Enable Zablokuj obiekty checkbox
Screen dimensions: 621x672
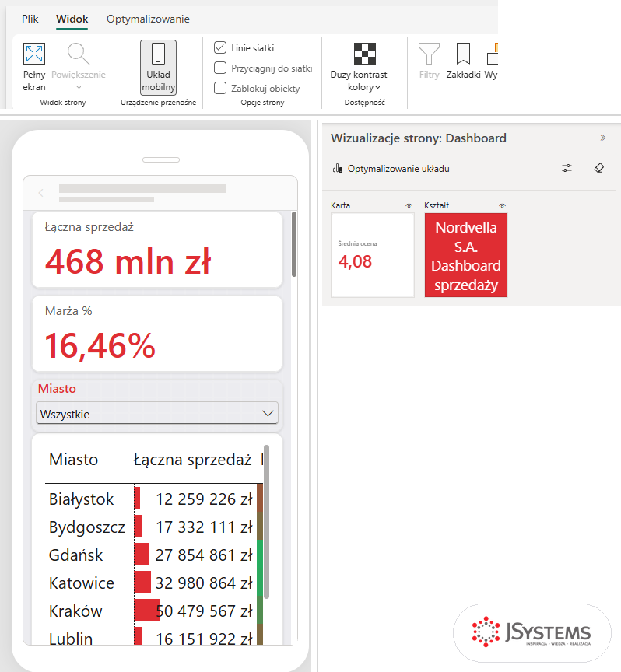point(220,88)
